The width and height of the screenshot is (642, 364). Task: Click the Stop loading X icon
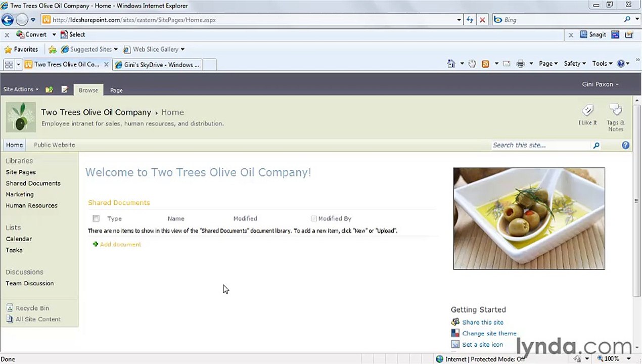pyautogui.click(x=482, y=20)
